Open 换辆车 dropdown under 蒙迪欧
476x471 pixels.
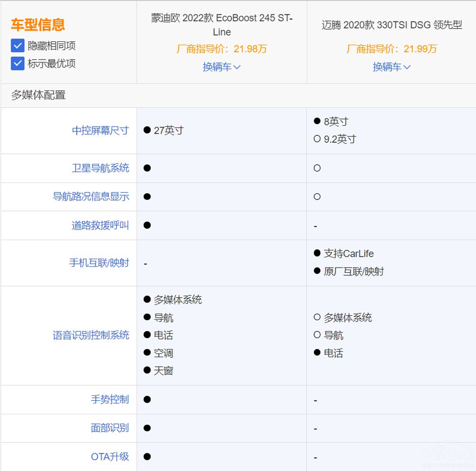point(222,67)
